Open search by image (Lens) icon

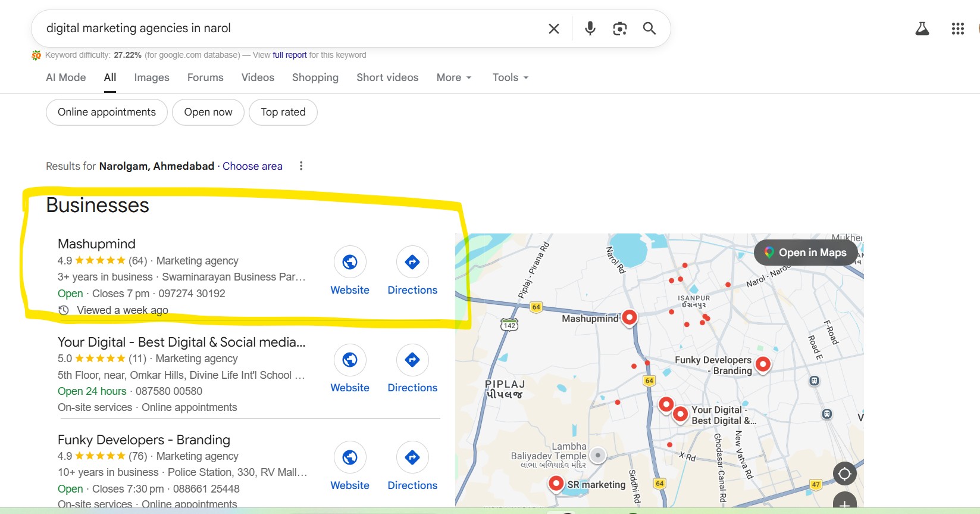pos(619,29)
